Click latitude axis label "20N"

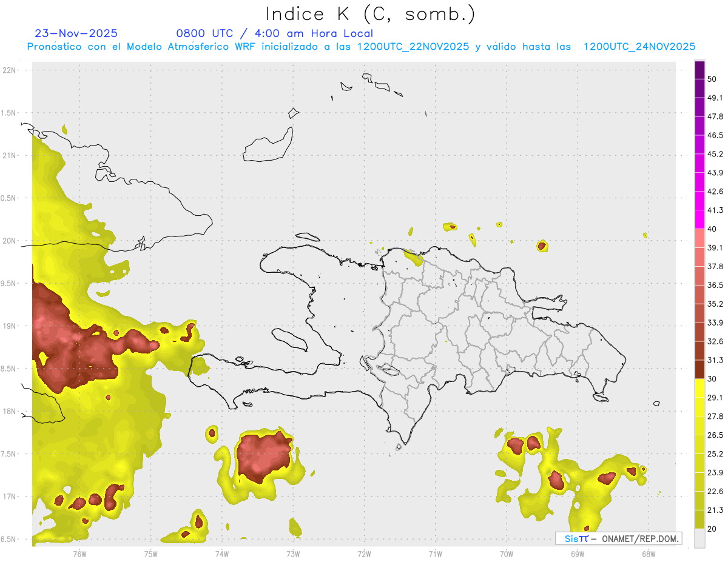[x=10, y=241]
